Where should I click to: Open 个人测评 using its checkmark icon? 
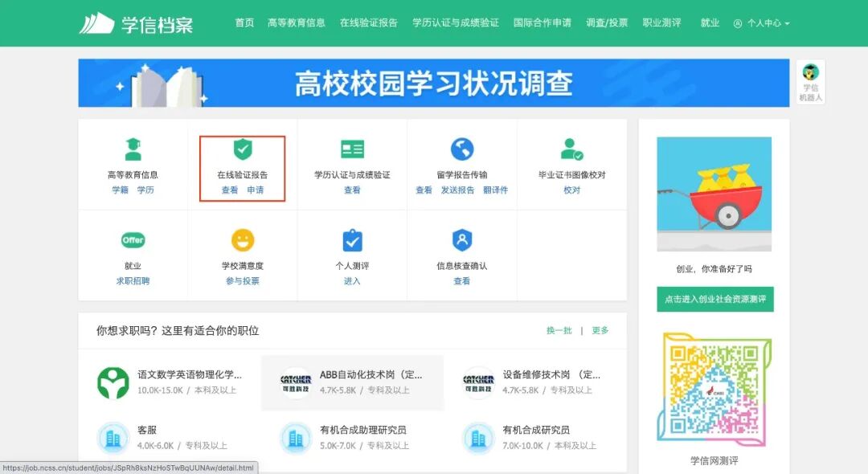point(351,239)
